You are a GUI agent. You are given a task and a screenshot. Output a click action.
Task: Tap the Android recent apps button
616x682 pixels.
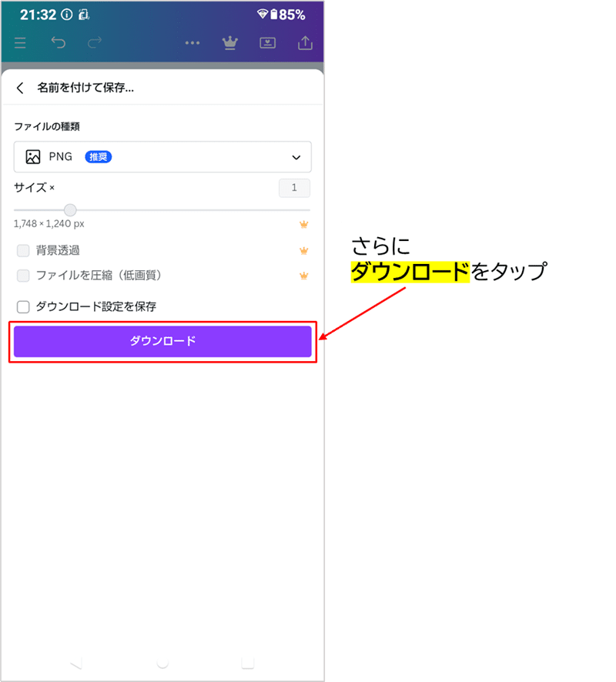click(247, 663)
